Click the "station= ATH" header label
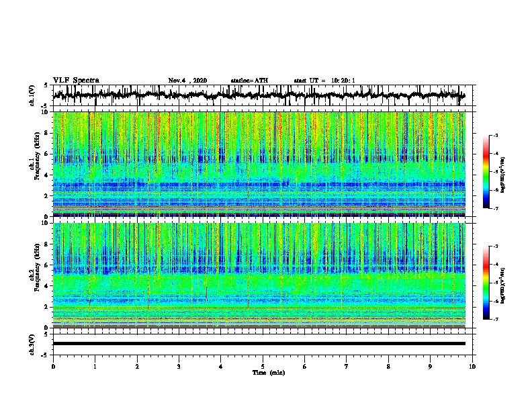Screen dimensions: 532x411 (249, 81)
